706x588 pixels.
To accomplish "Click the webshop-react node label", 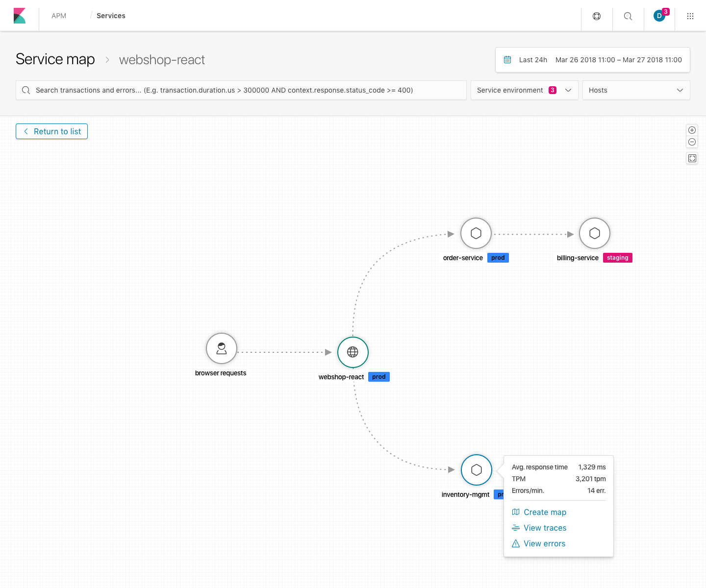I will (x=341, y=377).
